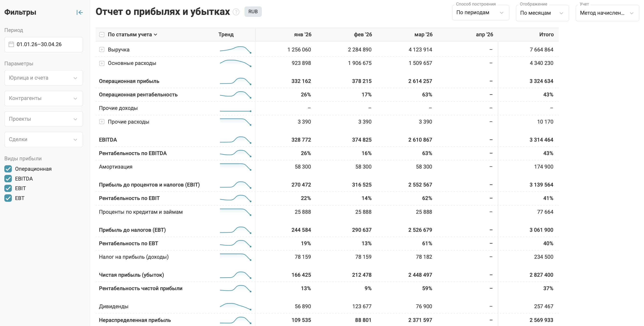Expand the Выручка row plus icon
Image resolution: width=644 pixels, height=326 pixels.
coord(102,50)
